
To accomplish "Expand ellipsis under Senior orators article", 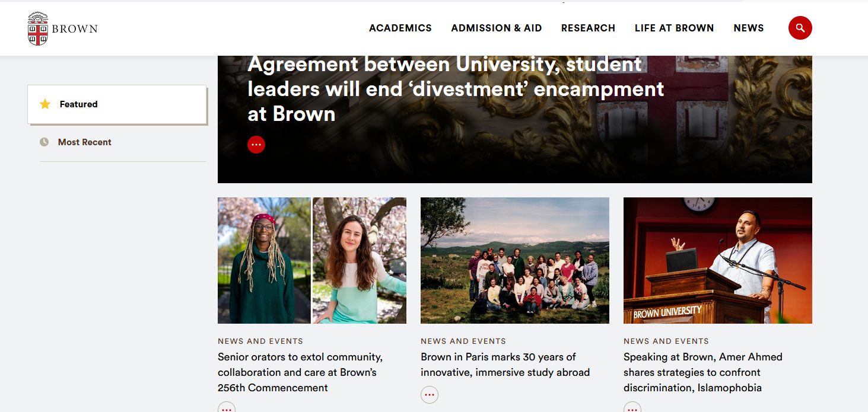I will coord(227,408).
